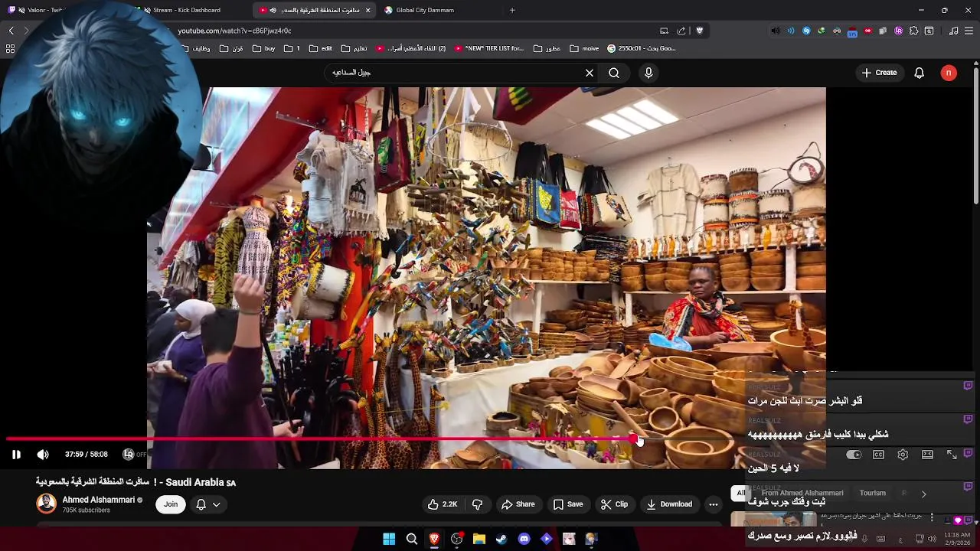Open the 'تعليم' bookmarks folder
Screen dimensions: 980x551
point(353,48)
